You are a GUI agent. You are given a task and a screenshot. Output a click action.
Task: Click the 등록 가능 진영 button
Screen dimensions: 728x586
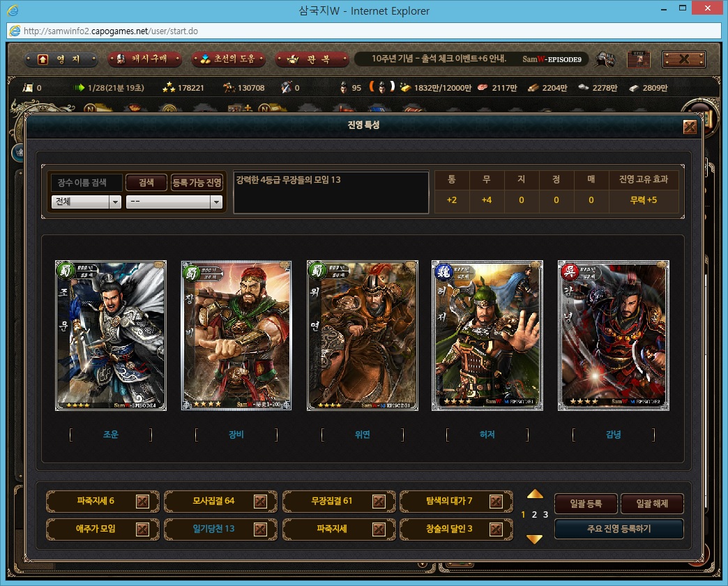[x=197, y=183]
